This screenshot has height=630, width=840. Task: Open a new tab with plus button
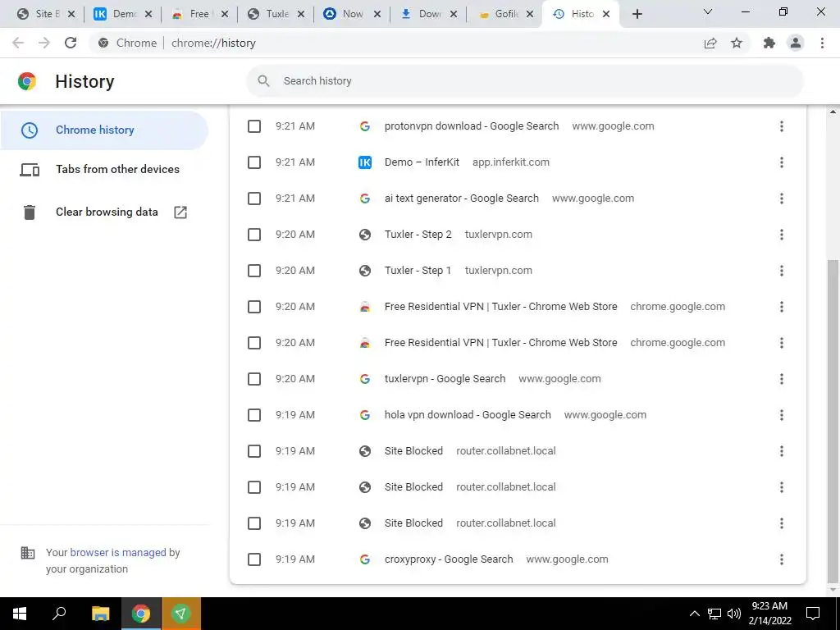(637, 14)
